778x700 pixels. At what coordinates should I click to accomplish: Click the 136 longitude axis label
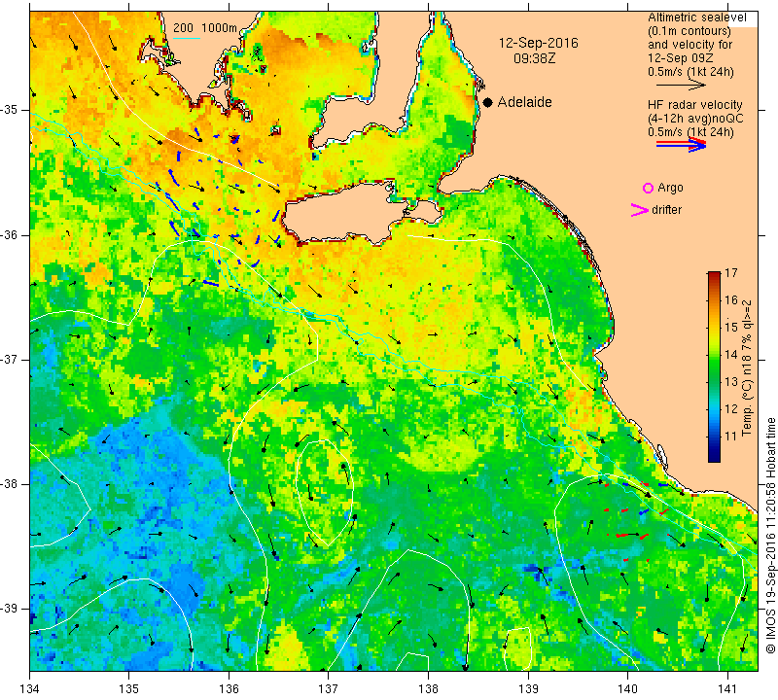(229, 689)
